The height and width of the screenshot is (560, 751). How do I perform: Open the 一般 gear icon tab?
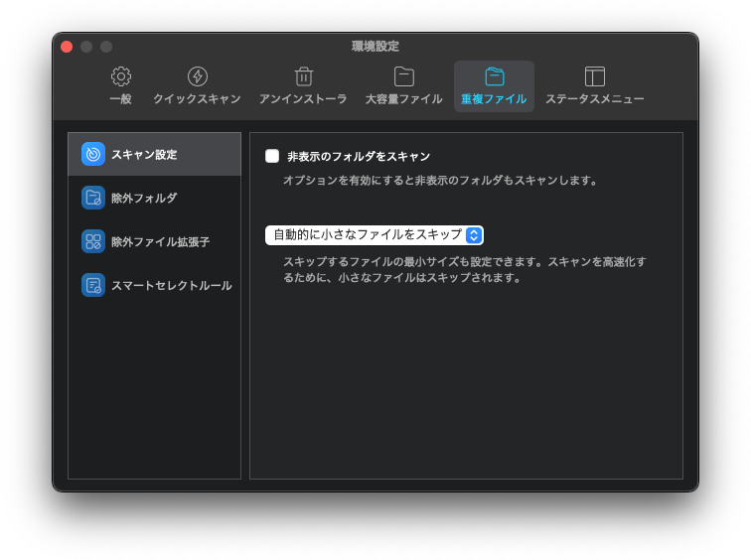click(x=121, y=76)
